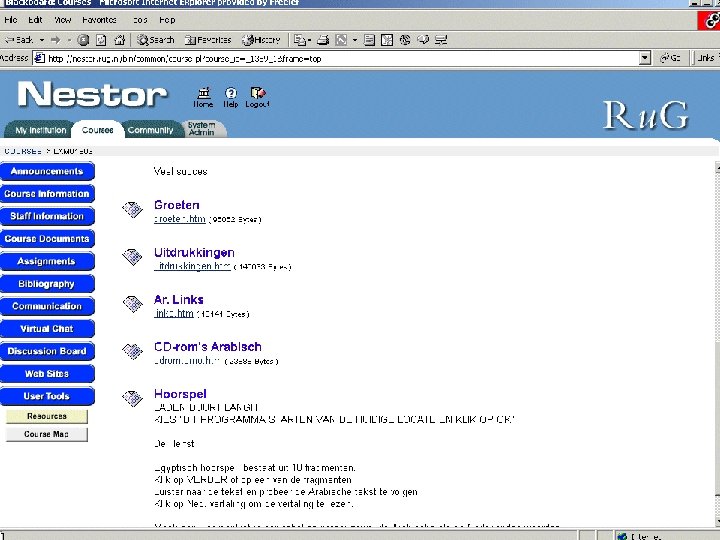Open the Search toolbar button
Image resolution: width=720 pixels, height=540 pixels.
pos(156,40)
